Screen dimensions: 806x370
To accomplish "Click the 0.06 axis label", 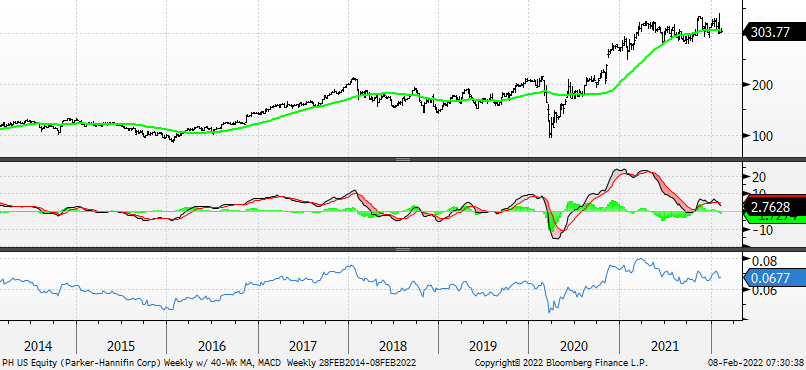I will pos(764,291).
